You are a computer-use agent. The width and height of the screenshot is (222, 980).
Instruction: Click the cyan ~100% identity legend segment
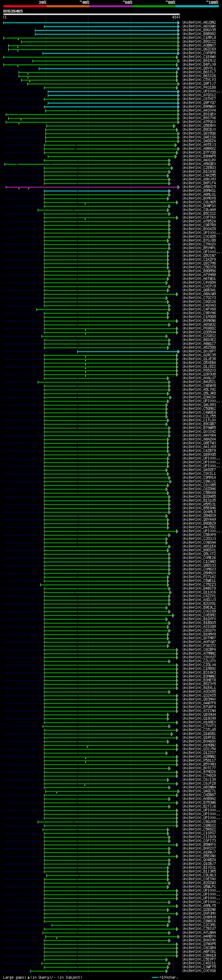(197, 6)
